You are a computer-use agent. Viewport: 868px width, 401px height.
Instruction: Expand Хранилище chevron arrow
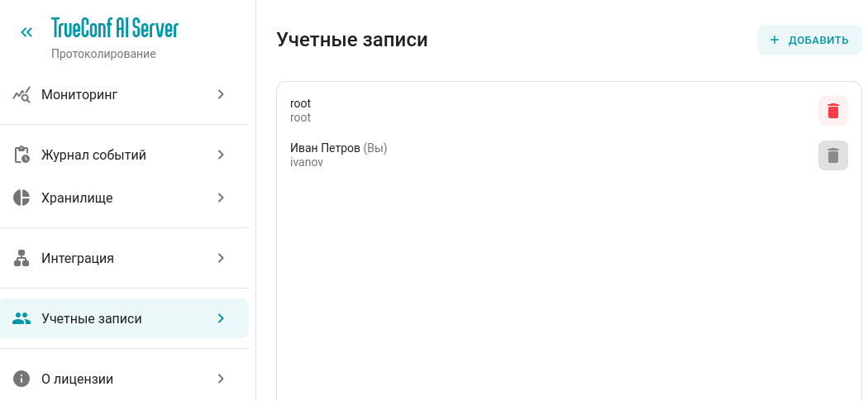[221, 198]
